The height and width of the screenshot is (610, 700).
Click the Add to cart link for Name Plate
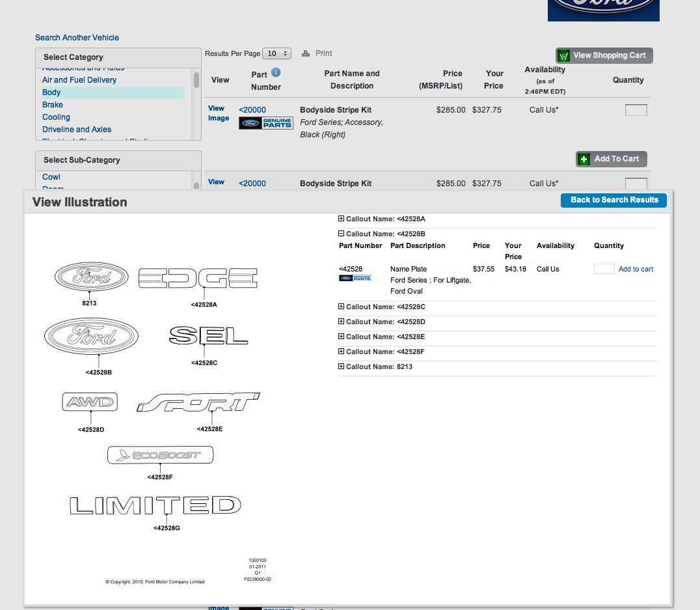click(x=636, y=269)
